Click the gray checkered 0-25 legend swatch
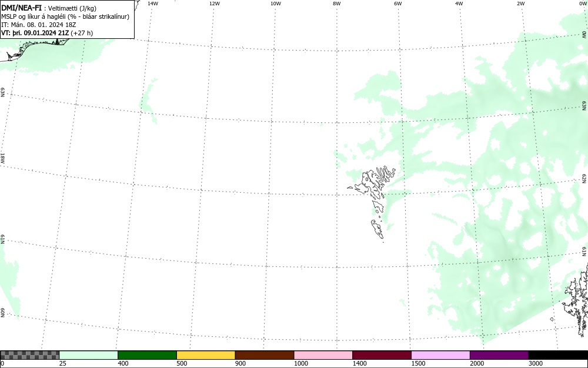This screenshot has height=368, width=588. 30,355
